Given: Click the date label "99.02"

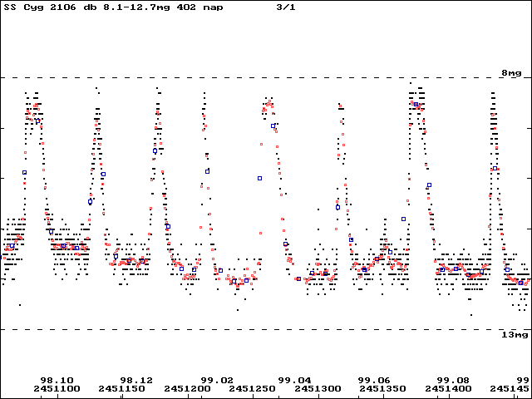Looking at the screenshot, I should point(217,381).
